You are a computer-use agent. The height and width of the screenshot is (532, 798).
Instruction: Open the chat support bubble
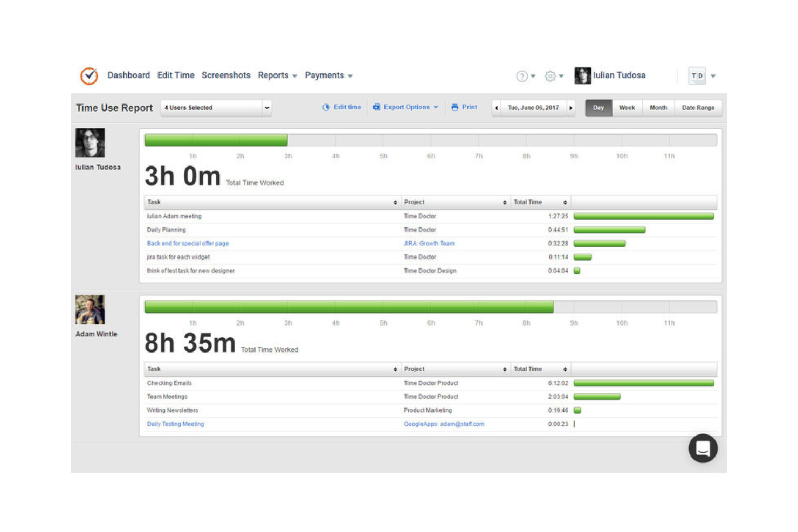(703, 448)
